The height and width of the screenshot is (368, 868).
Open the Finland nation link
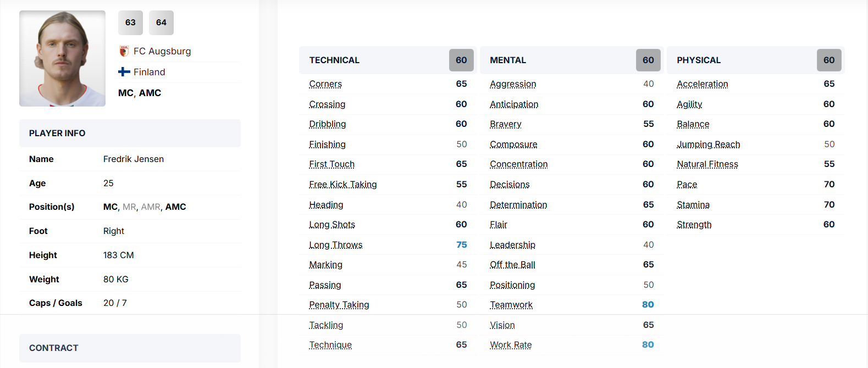tap(149, 72)
